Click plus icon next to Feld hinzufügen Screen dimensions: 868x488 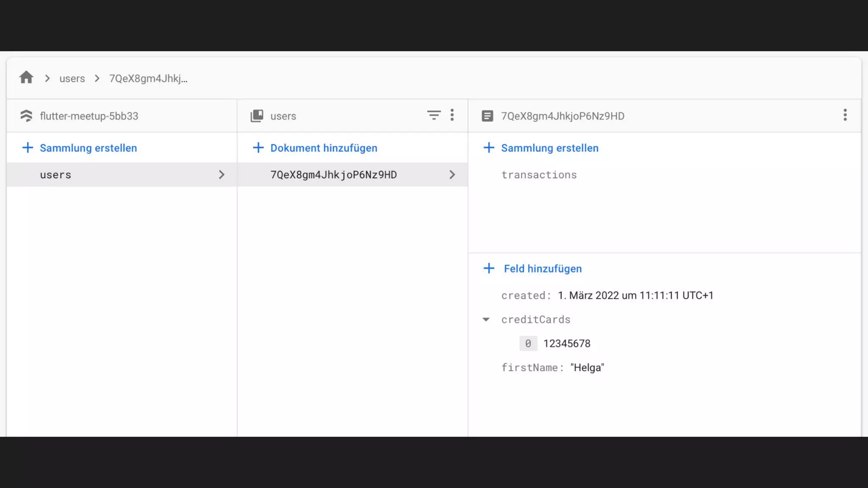tap(489, 269)
